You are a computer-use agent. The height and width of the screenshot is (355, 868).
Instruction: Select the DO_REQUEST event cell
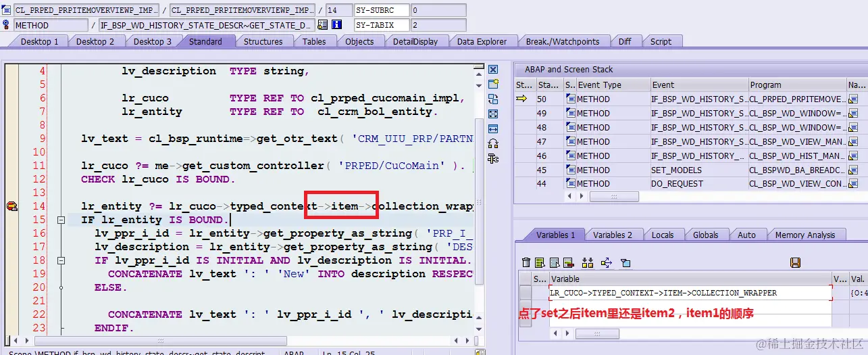[699, 184]
